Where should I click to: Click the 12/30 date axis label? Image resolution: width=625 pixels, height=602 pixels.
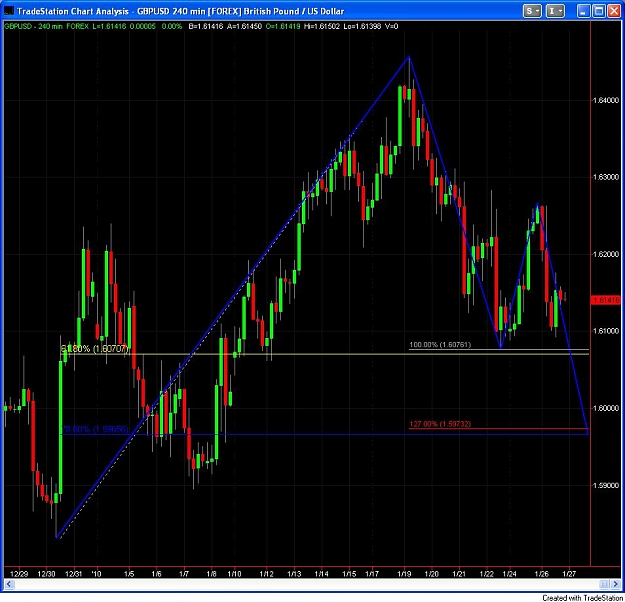coord(46,574)
